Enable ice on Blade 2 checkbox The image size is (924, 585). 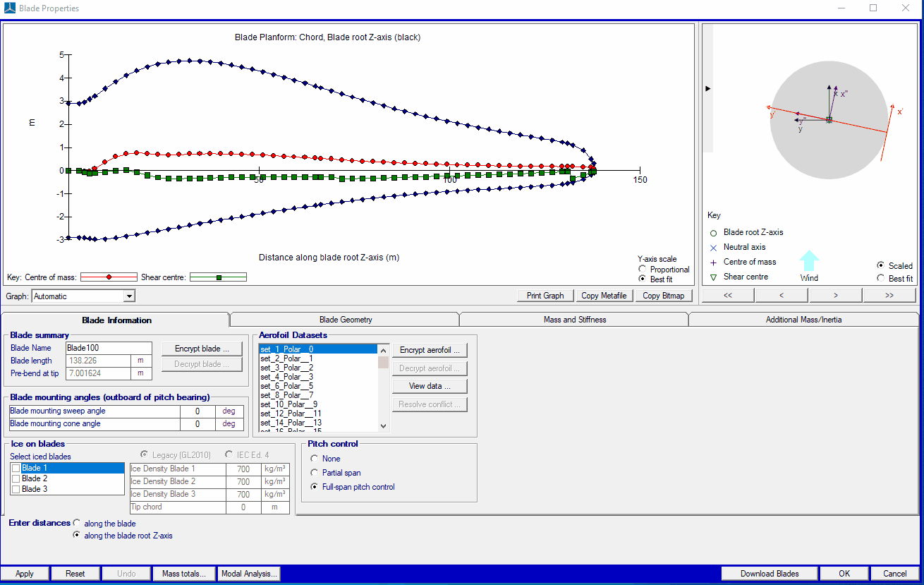pyautogui.click(x=16, y=478)
